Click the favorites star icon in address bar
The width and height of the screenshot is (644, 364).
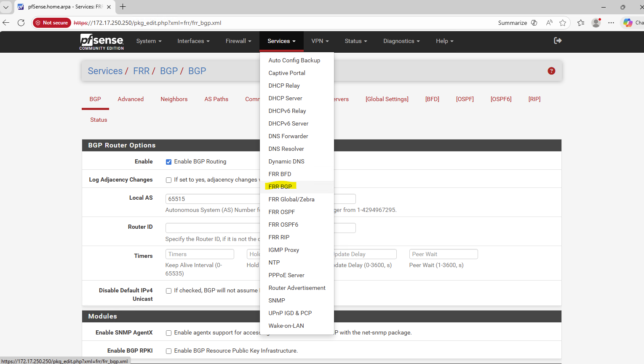[563, 23]
